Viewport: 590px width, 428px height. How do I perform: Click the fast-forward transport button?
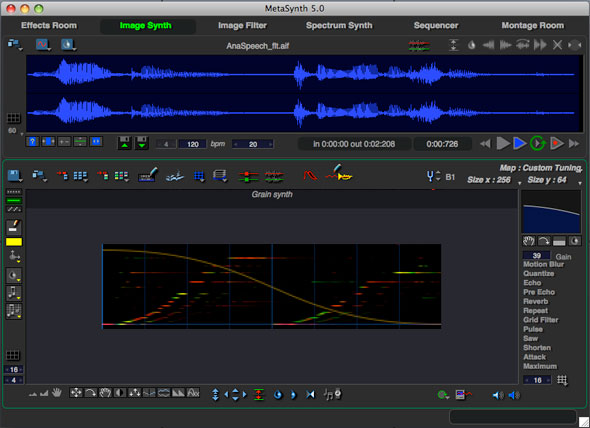click(574, 143)
